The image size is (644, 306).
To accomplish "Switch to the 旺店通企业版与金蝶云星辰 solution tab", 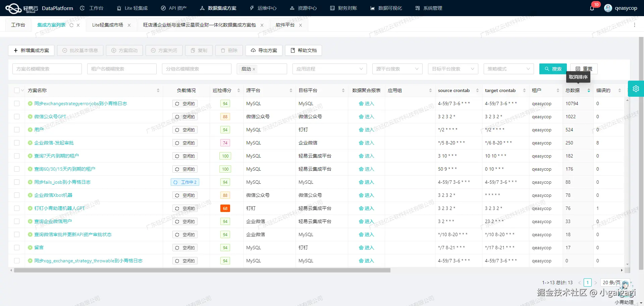I will 199,25.
